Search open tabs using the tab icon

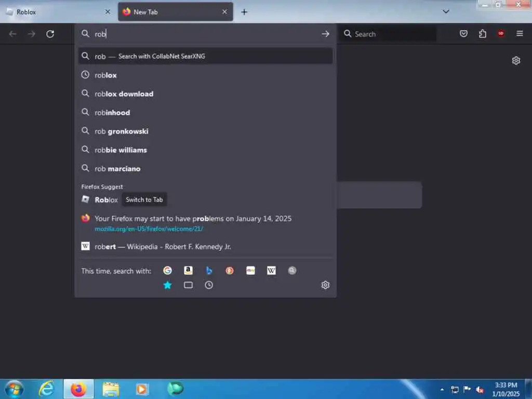pos(188,285)
